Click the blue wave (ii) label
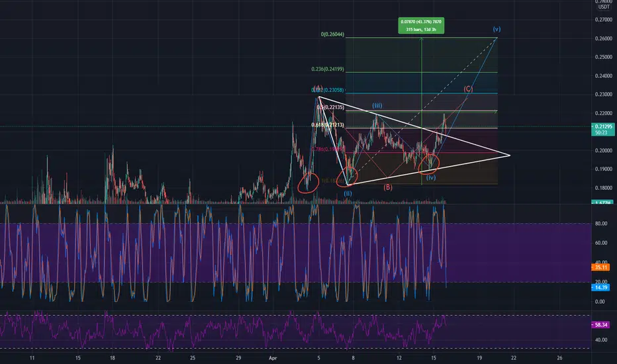The height and width of the screenshot is (364, 617). (x=348, y=194)
